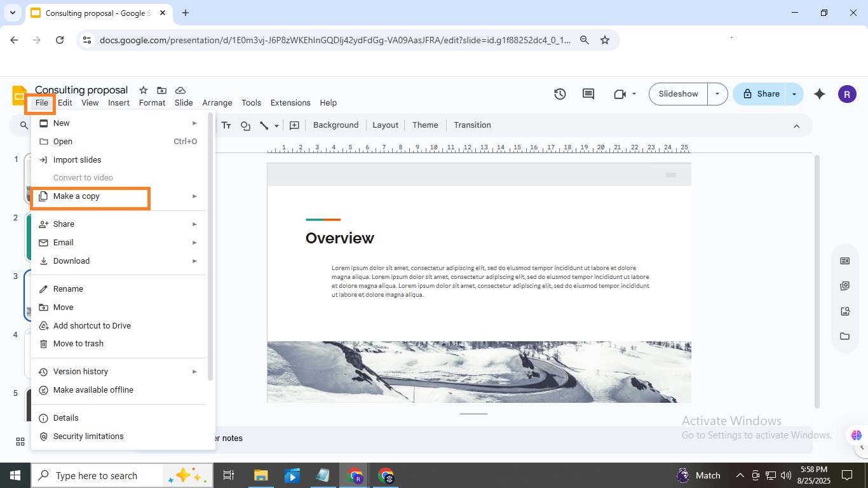
Task: Make available offline from File menu
Action: coord(93,390)
